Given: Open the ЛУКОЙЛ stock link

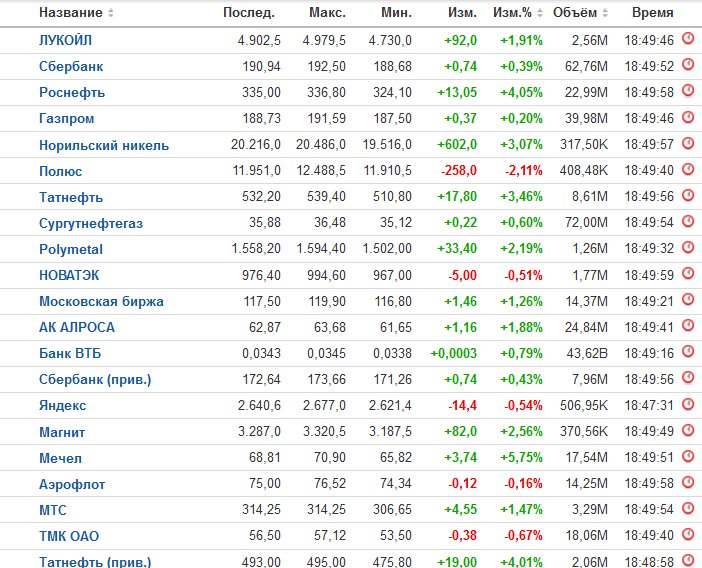Looking at the screenshot, I should (x=65, y=40).
